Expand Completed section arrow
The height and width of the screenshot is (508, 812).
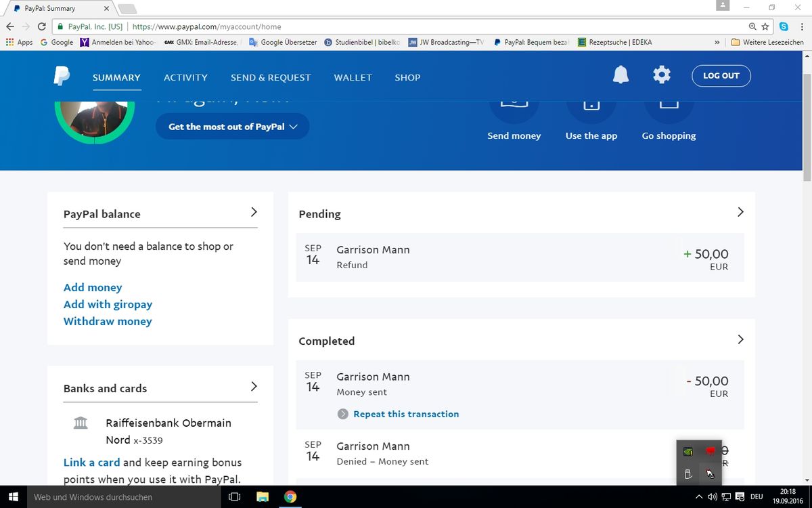coord(740,339)
